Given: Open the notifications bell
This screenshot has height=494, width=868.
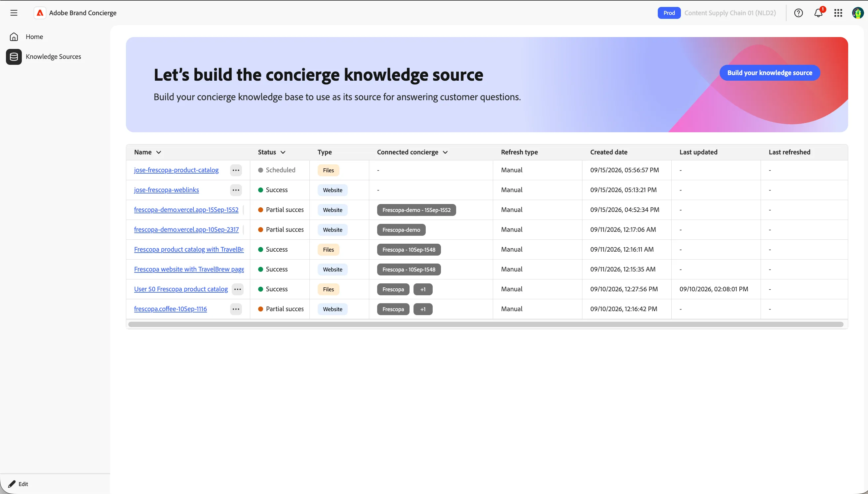Looking at the screenshot, I should [818, 13].
